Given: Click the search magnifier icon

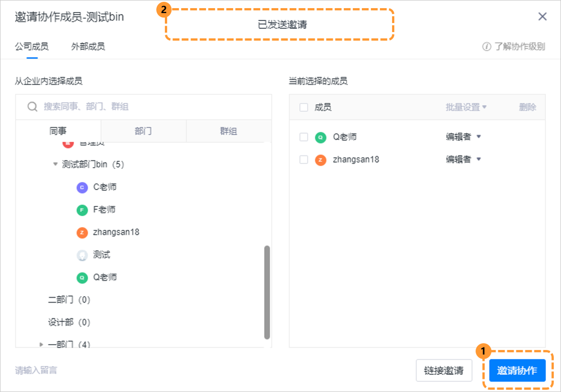Looking at the screenshot, I should coord(32,106).
